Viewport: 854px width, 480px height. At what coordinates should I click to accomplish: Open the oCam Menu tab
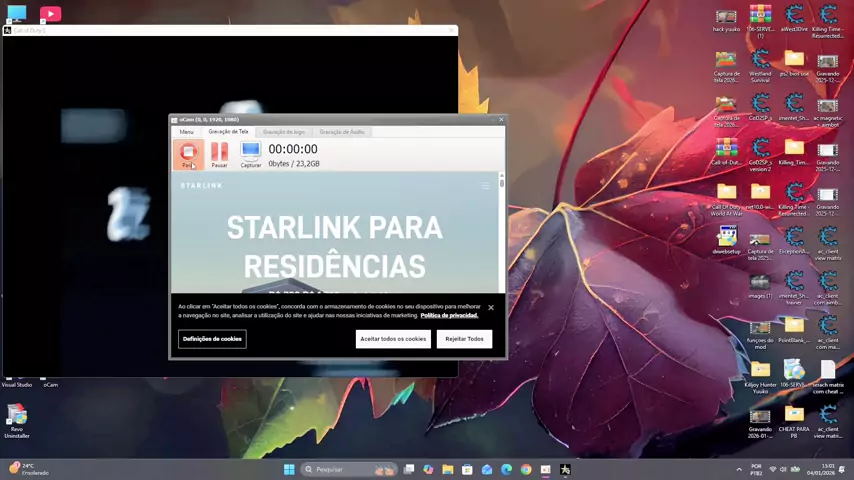[186, 132]
